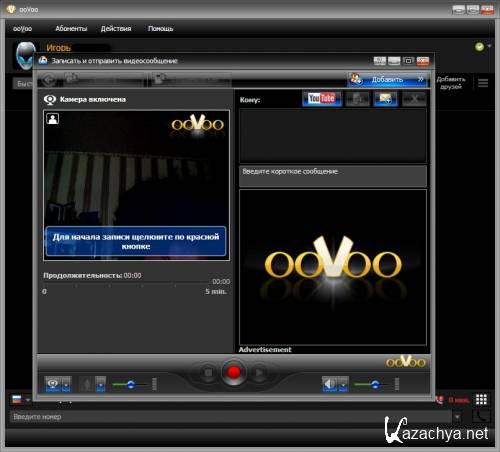Image resolution: width=500 pixels, height=452 pixels.
Task: Click the Добавить button
Action: pyautogui.click(x=388, y=79)
